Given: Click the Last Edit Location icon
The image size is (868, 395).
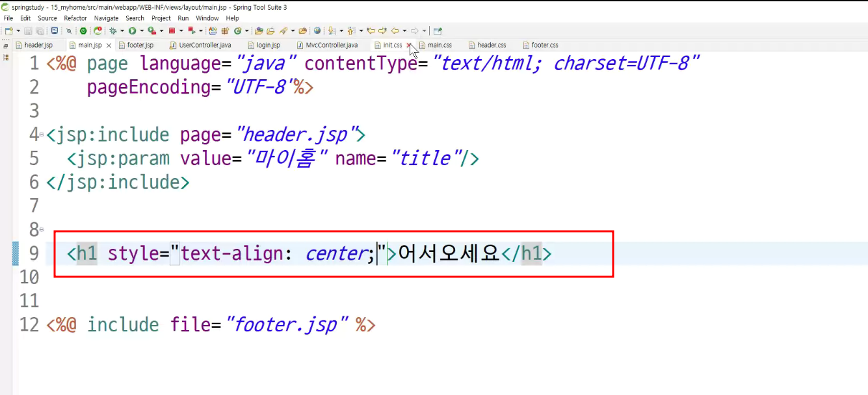Looking at the screenshot, I should click(x=371, y=31).
